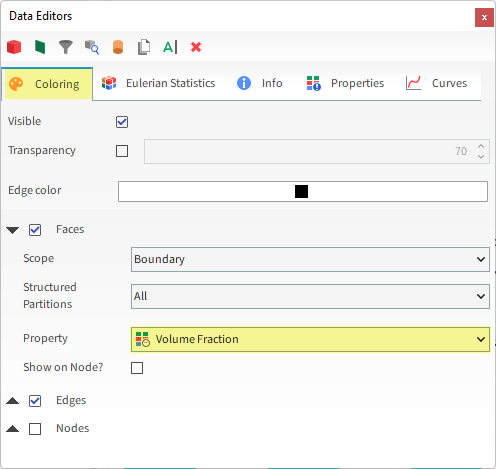Image resolution: width=496 pixels, height=469 pixels.
Task: Click the copy documents toolbar icon
Action: click(x=144, y=47)
